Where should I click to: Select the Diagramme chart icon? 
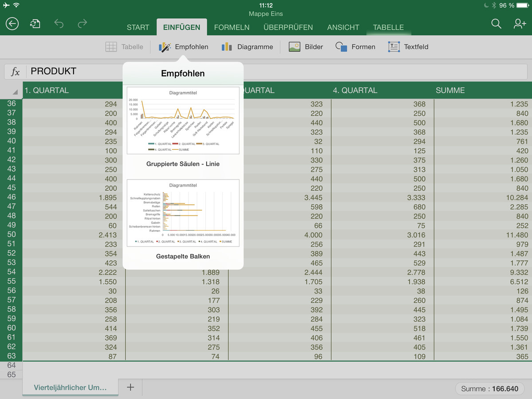point(247,47)
